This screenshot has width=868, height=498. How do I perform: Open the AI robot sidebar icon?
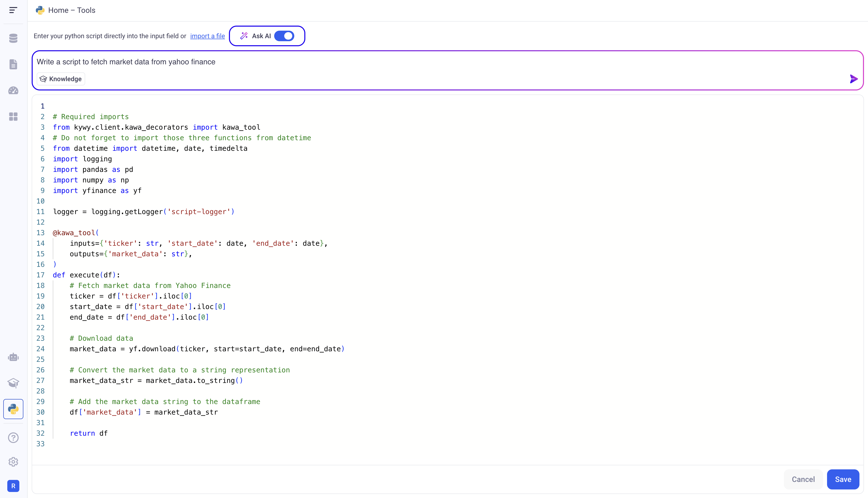click(x=13, y=357)
